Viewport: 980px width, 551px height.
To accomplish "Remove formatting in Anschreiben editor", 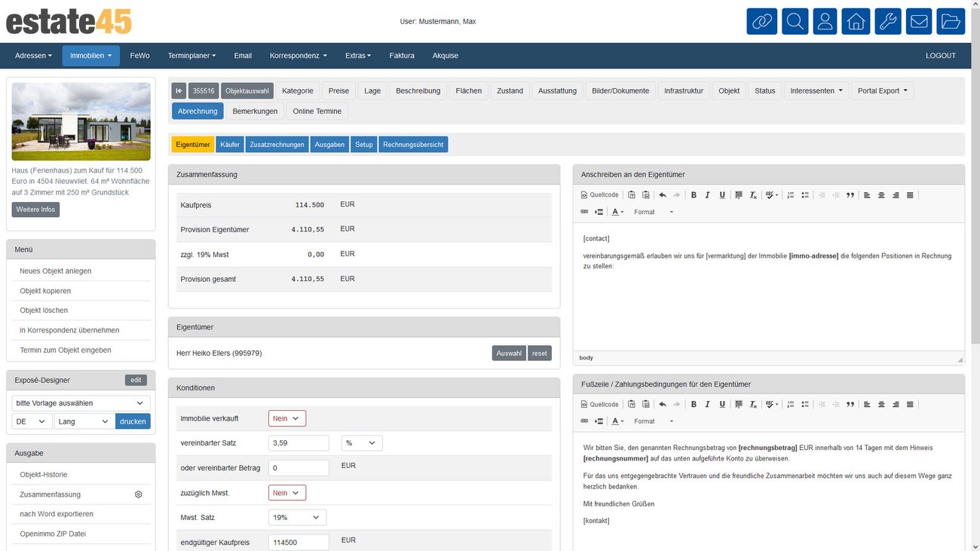I will click(x=753, y=195).
